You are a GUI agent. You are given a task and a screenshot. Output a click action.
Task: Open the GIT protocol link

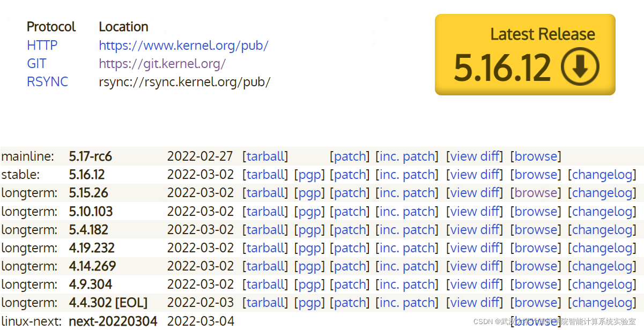36,63
